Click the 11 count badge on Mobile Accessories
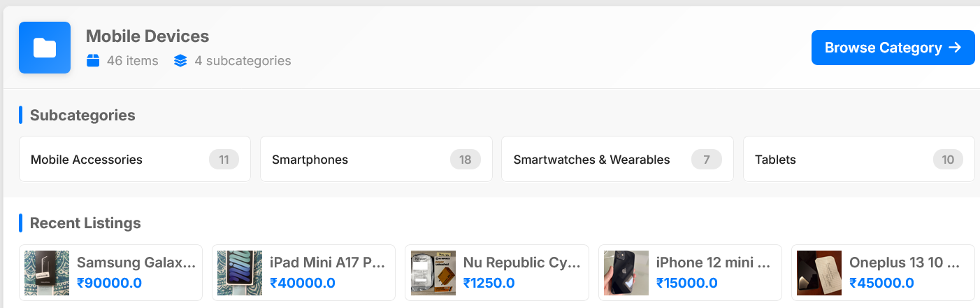Screen dimensions: 980x308 point(224,160)
